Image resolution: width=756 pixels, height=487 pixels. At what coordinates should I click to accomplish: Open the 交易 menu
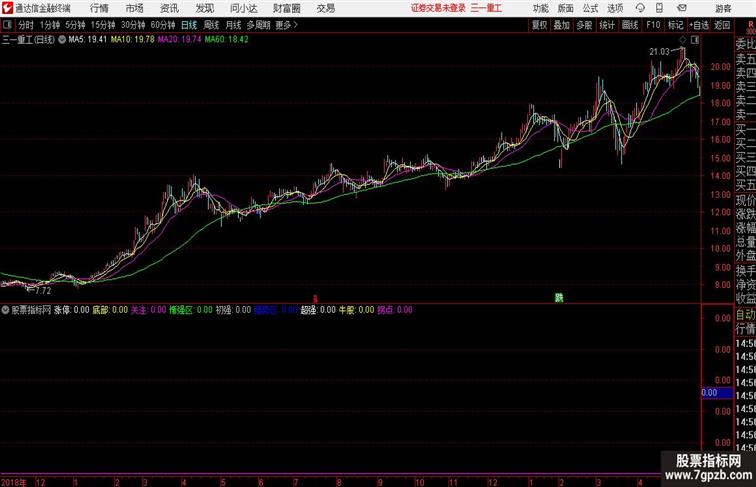click(x=326, y=8)
